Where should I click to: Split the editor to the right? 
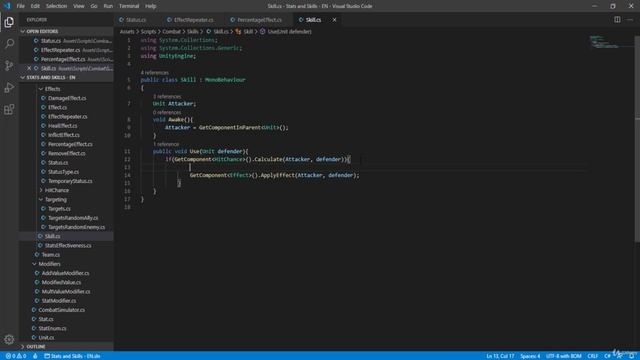click(617, 20)
